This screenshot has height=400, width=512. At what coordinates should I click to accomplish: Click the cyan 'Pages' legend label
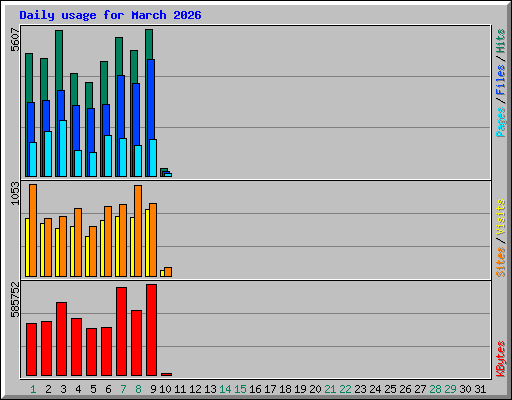click(500, 122)
